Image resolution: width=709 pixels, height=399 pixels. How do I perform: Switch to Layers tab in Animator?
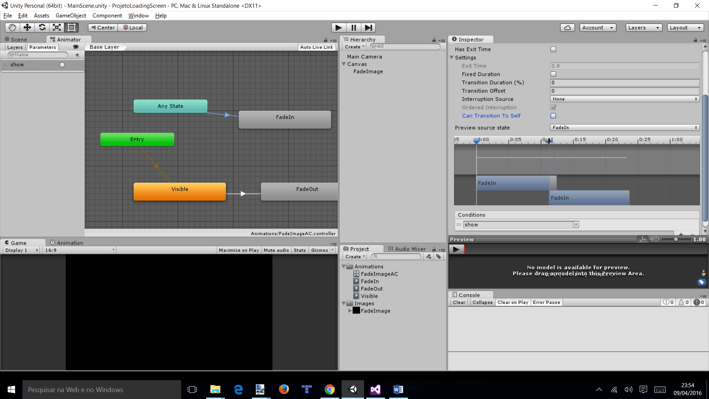pos(14,47)
